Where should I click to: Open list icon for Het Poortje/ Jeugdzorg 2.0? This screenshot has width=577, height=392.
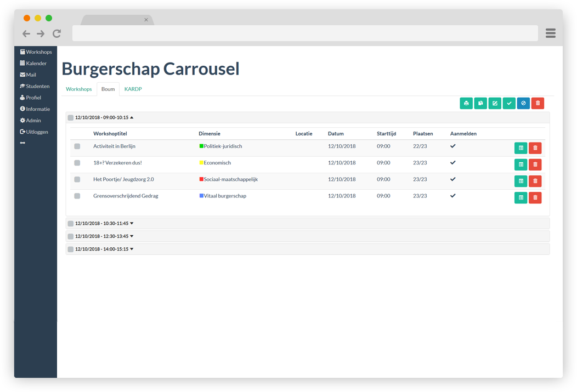521,181
